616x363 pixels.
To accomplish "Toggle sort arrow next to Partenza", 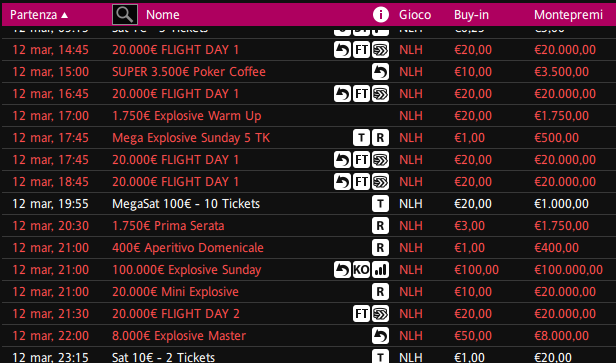I will tap(65, 15).
